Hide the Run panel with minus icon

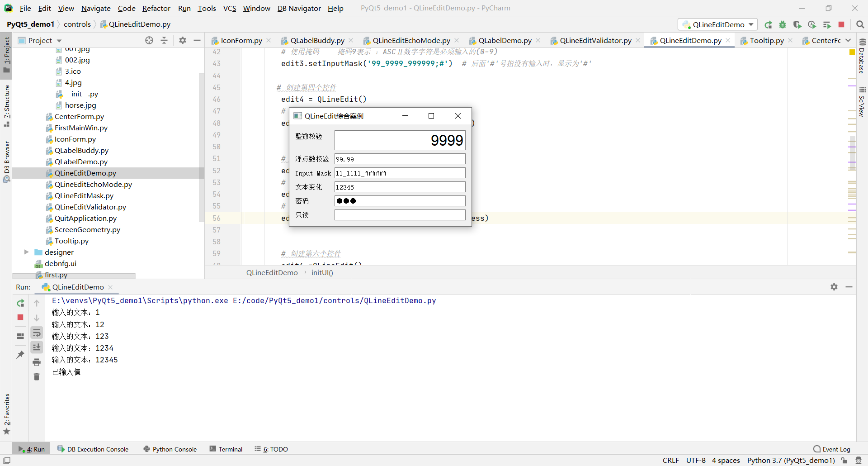[x=849, y=287]
